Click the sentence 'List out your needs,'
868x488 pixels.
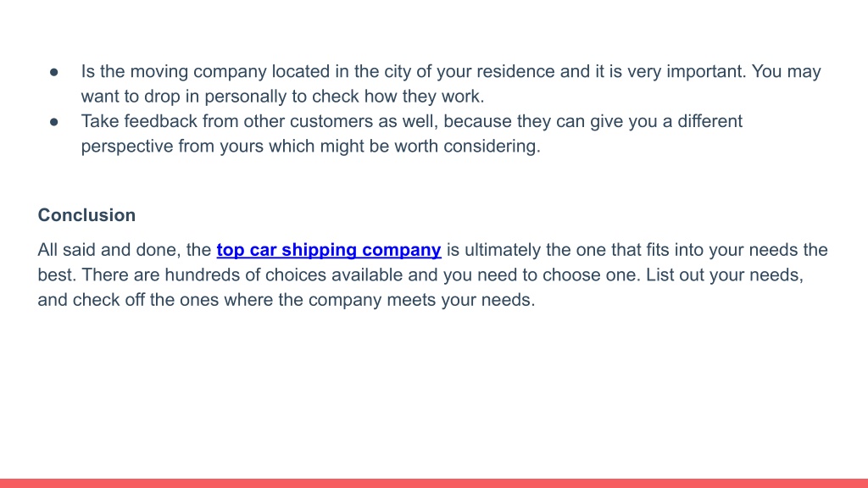[x=725, y=275]
